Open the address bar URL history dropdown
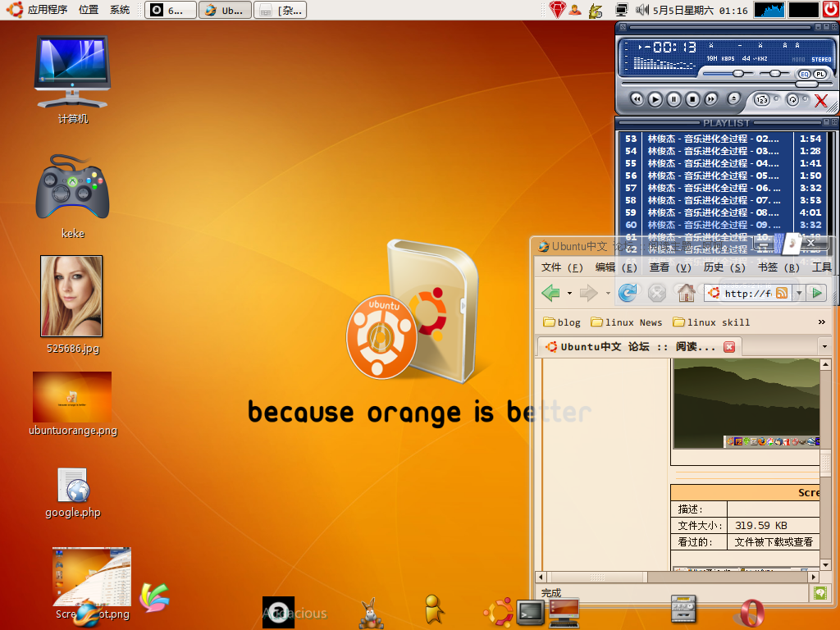This screenshot has height=630, width=840. 799,293
